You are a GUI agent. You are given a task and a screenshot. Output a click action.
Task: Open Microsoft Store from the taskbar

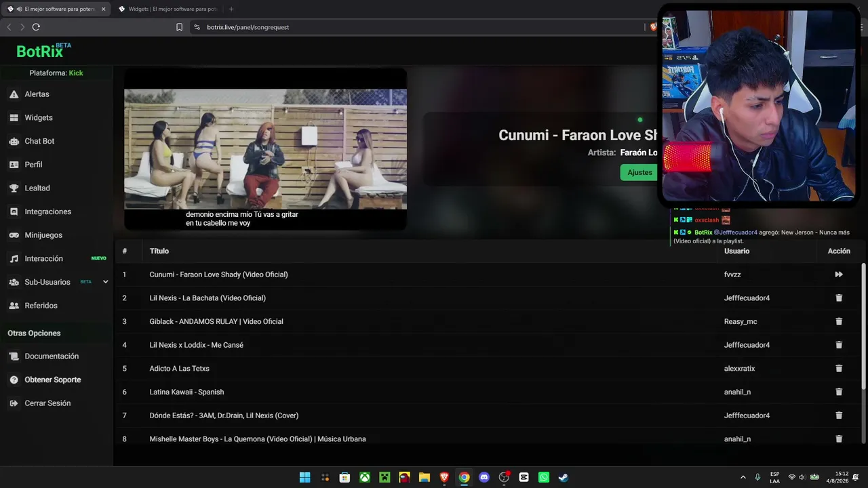point(344,477)
